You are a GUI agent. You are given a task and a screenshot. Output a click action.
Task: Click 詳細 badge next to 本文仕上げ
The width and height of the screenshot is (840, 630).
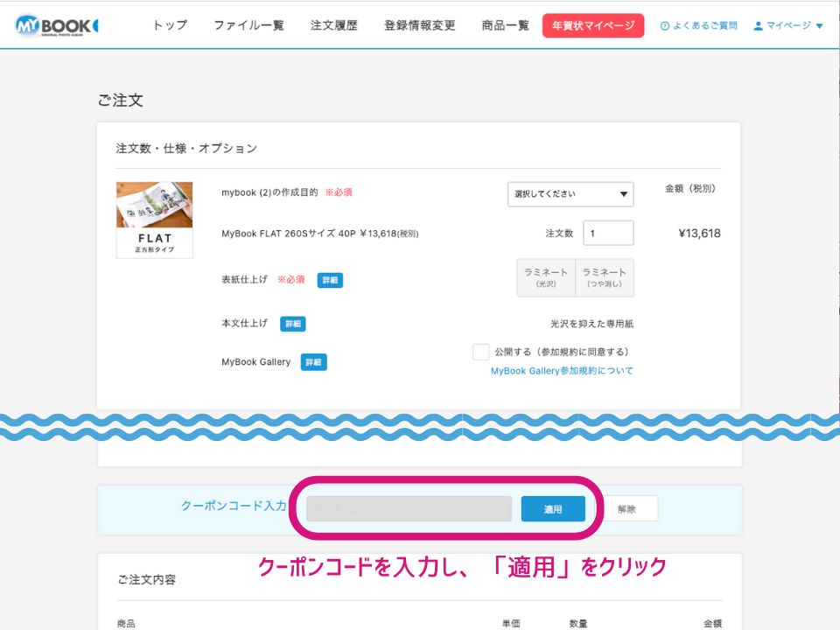click(293, 324)
